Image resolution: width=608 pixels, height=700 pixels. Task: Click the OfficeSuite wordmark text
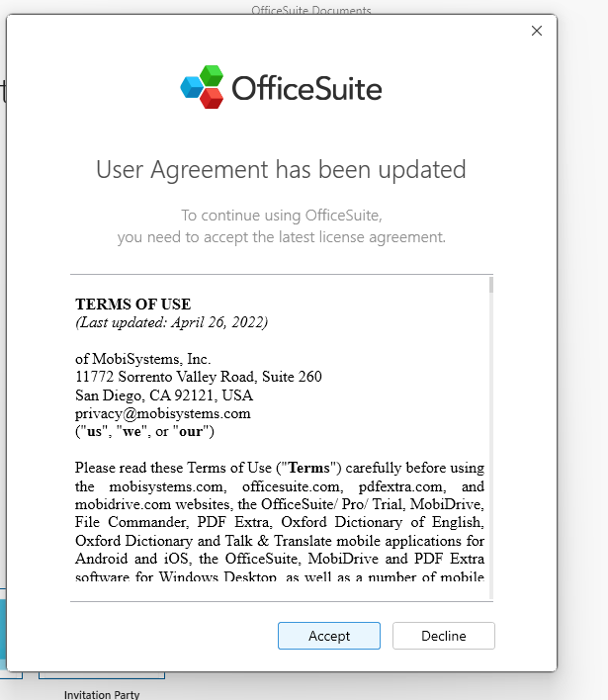[306, 89]
